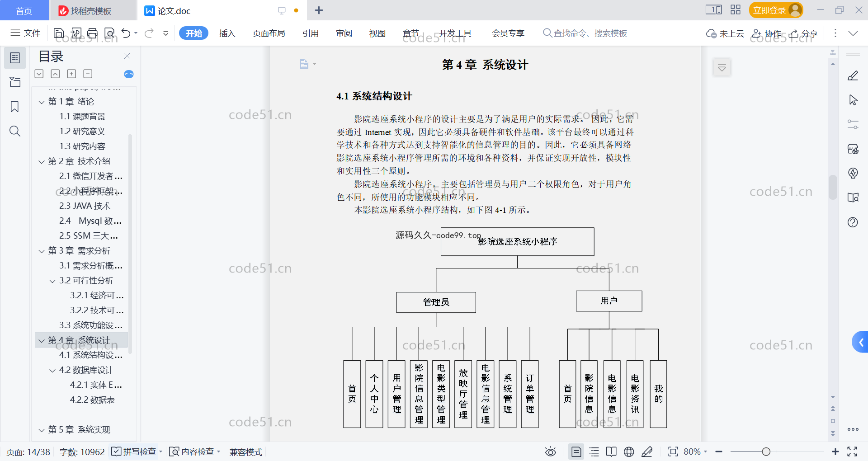Open the outline panel icon in sidebar

pyautogui.click(x=15, y=58)
